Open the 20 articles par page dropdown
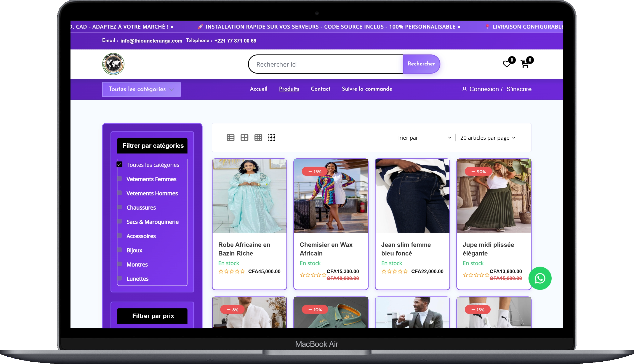Viewport: 634px width, 364px height. coord(488,138)
